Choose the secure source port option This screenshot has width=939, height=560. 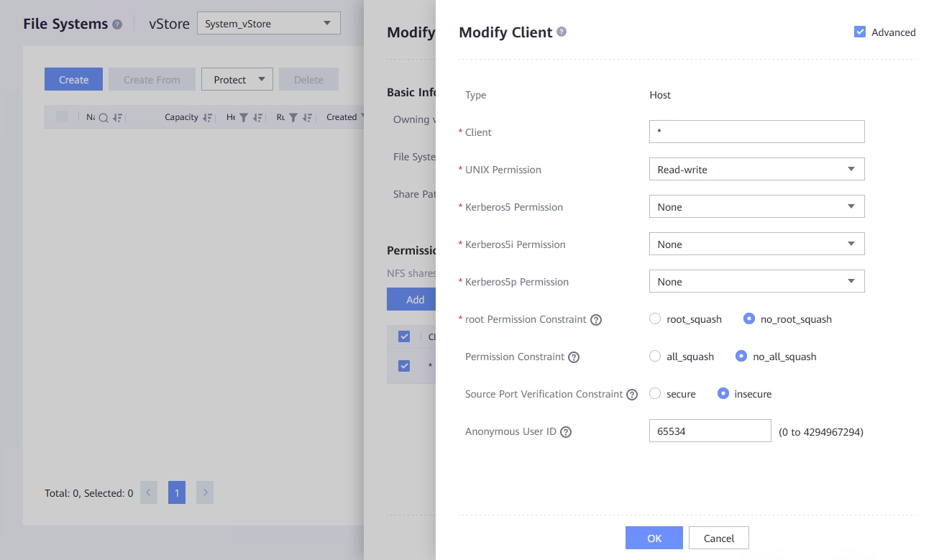pyautogui.click(x=655, y=393)
